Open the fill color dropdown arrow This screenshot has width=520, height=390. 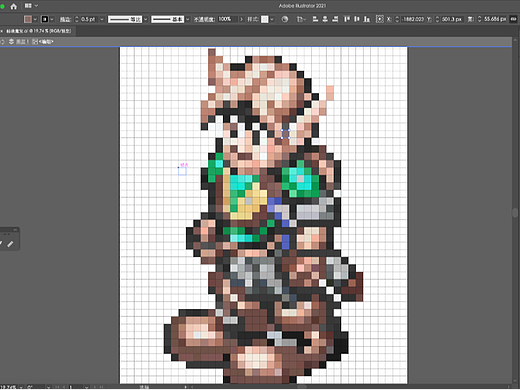pyautogui.click(x=35, y=19)
